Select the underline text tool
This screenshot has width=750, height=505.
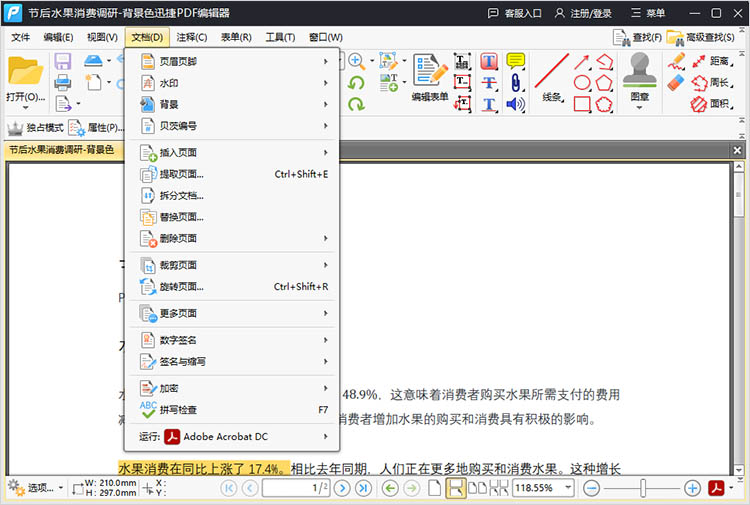point(488,104)
